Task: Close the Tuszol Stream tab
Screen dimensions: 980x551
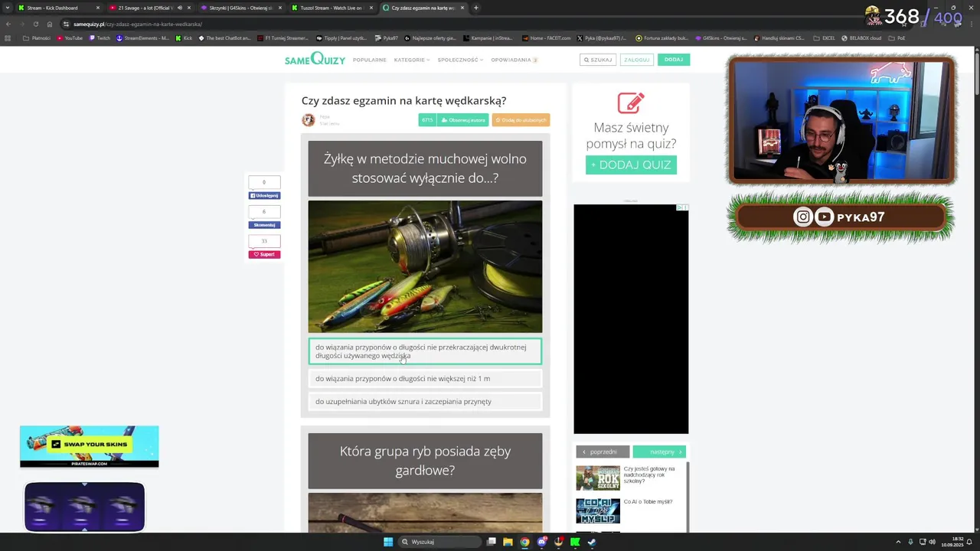Action: [371, 8]
